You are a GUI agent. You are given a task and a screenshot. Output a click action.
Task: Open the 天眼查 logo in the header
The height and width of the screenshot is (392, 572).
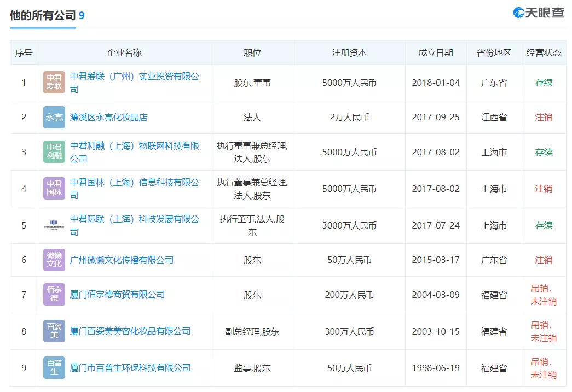click(539, 13)
